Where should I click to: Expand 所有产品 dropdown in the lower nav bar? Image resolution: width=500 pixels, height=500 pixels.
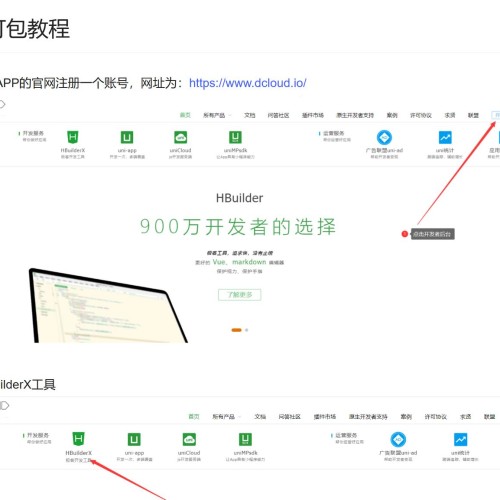[226, 417]
